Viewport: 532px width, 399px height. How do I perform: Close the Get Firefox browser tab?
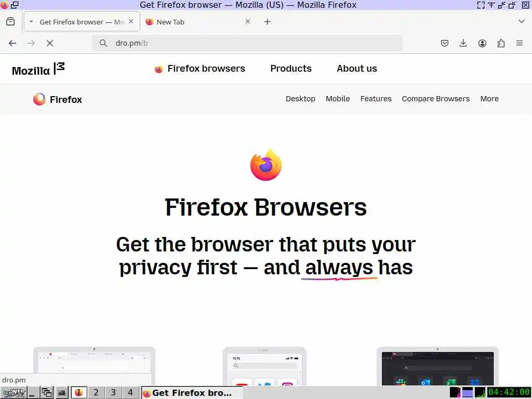click(131, 21)
